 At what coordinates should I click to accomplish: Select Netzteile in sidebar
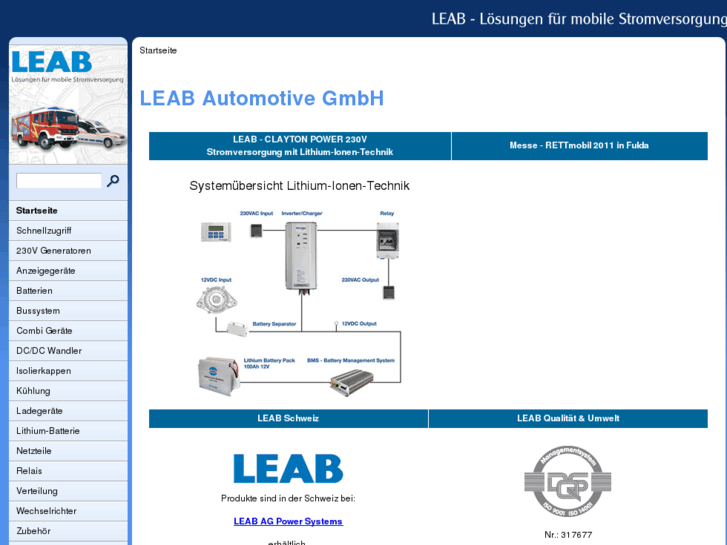pos(68,450)
